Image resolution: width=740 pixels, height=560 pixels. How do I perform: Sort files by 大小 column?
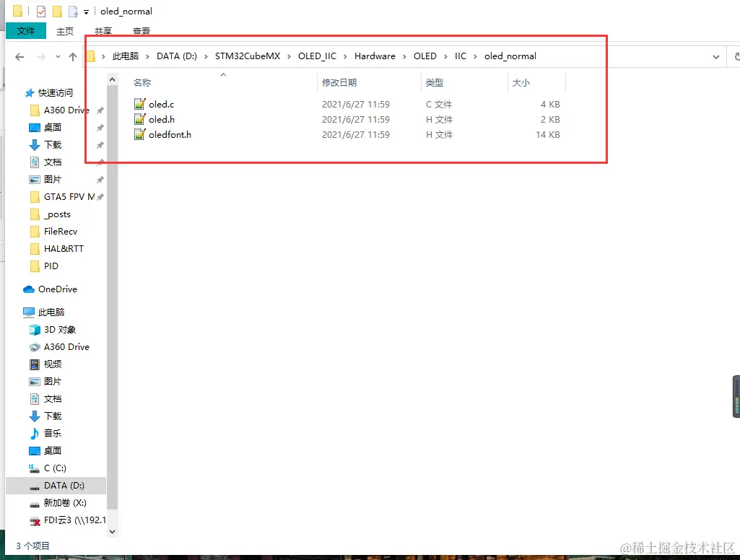521,82
